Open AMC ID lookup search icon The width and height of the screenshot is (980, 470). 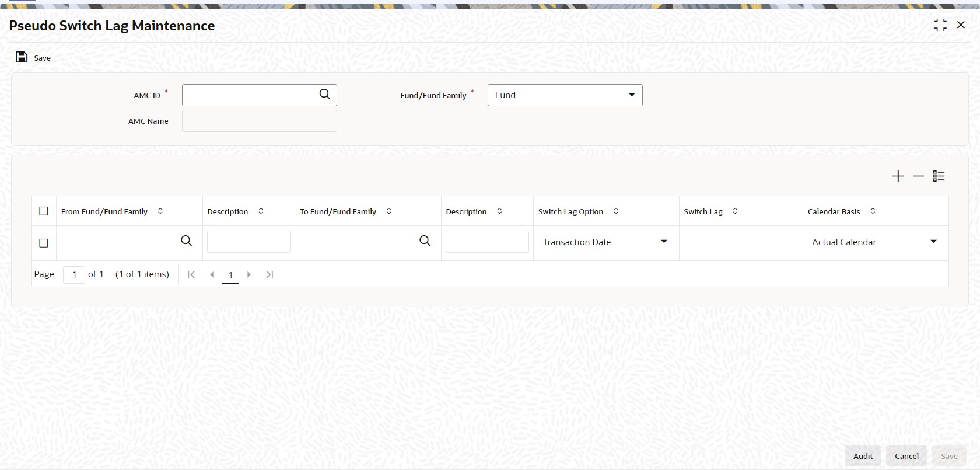(x=325, y=94)
